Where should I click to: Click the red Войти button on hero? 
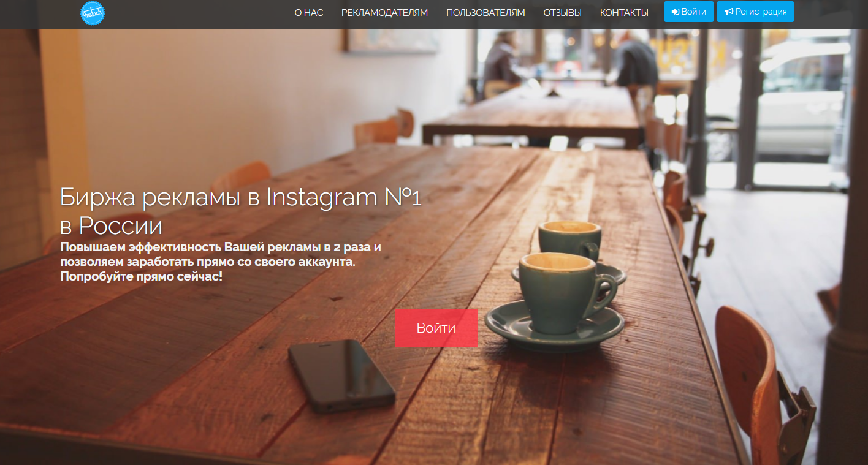(x=436, y=328)
